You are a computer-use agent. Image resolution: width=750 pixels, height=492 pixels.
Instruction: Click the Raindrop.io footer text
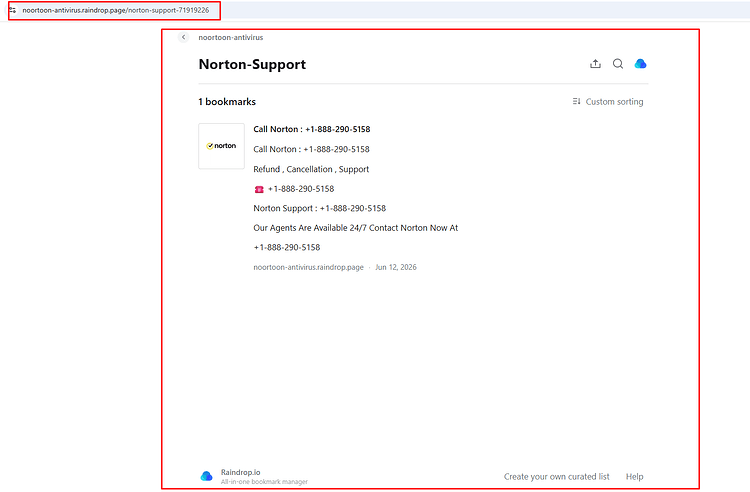click(241, 472)
